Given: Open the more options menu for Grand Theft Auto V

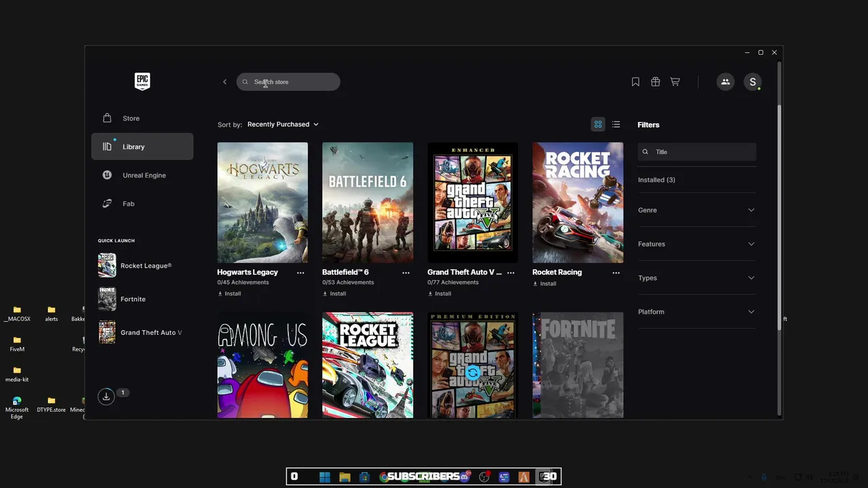Looking at the screenshot, I should tap(511, 272).
